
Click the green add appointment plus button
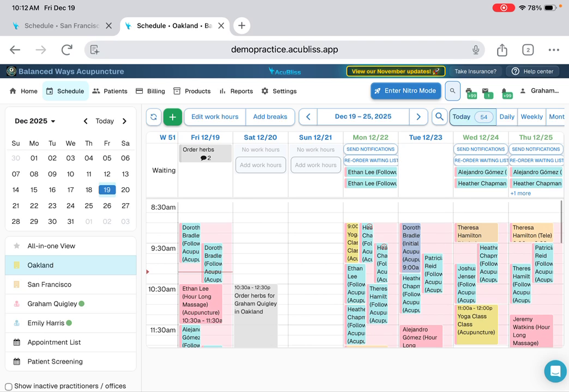pos(172,117)
